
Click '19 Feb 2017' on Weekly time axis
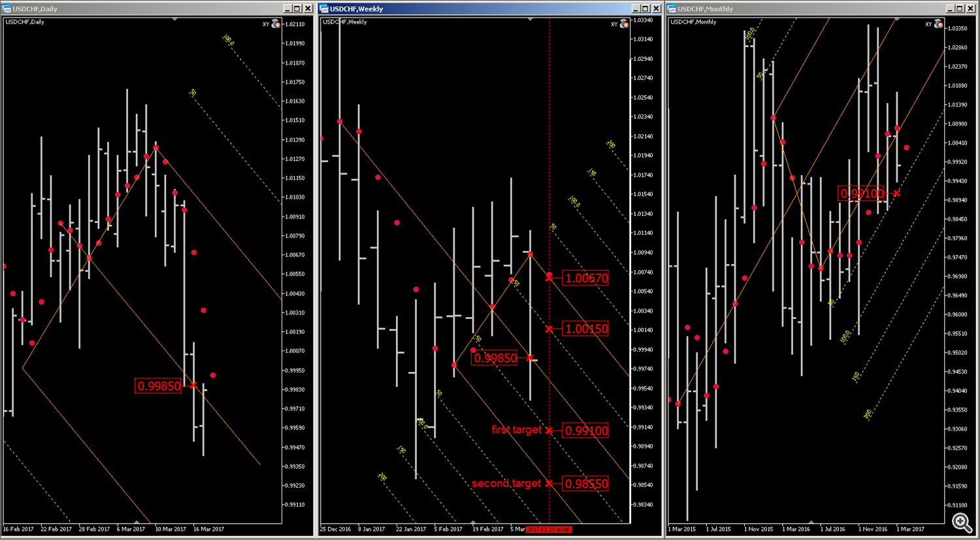click(488, 529)
